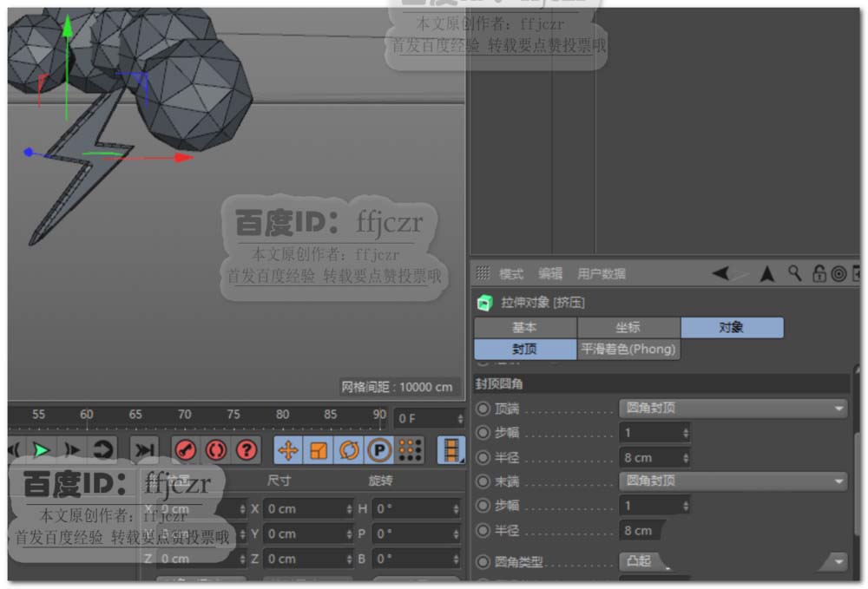868x589 pixels.
Task: Click the 网格间距 : 10000 cm label
Action: coord(397,387)
